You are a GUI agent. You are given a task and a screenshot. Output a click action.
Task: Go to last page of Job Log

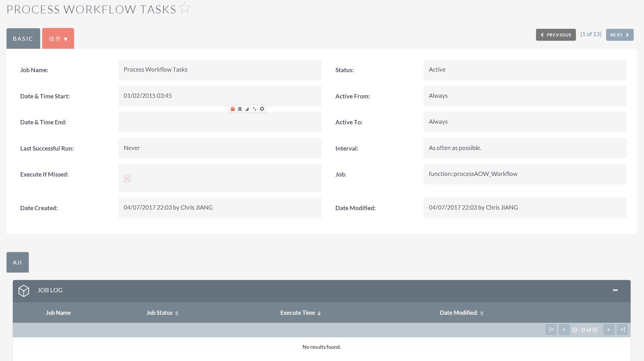[622, 330]
